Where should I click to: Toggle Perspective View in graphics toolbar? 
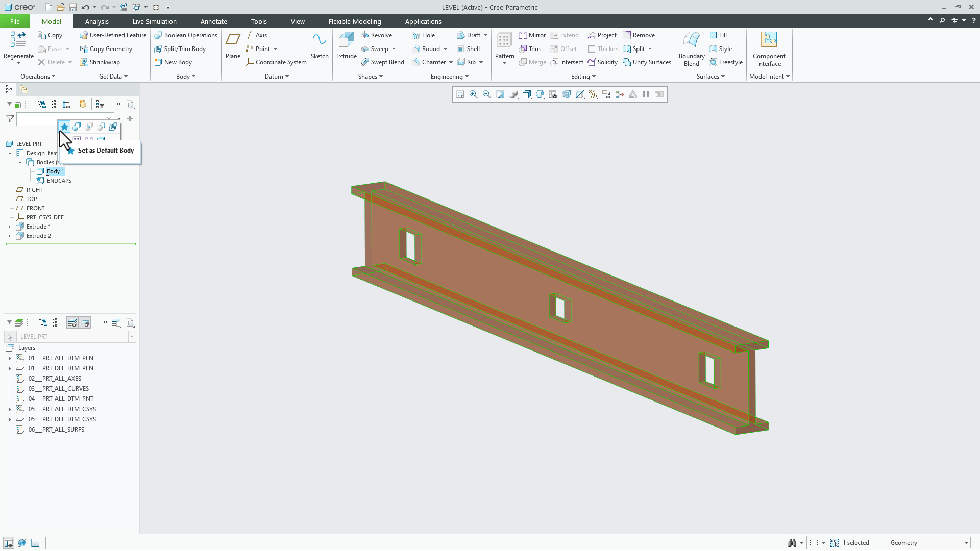click(567, 94)
